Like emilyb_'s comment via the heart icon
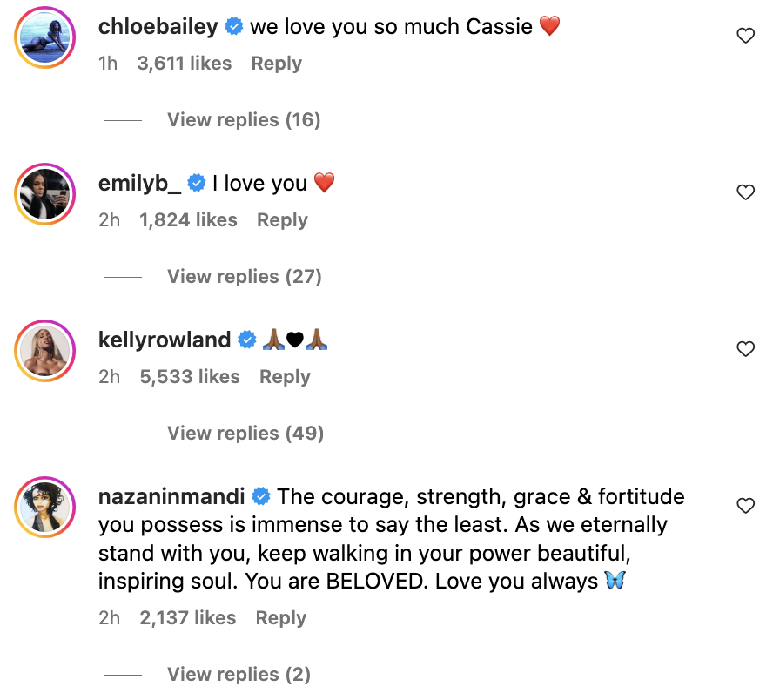773x700 pixels. [746, 192]
